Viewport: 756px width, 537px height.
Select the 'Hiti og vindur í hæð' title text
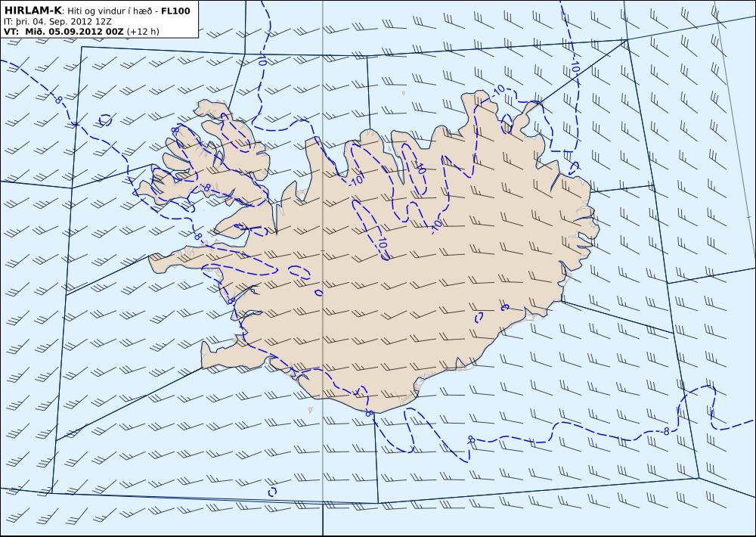(108, 11)
